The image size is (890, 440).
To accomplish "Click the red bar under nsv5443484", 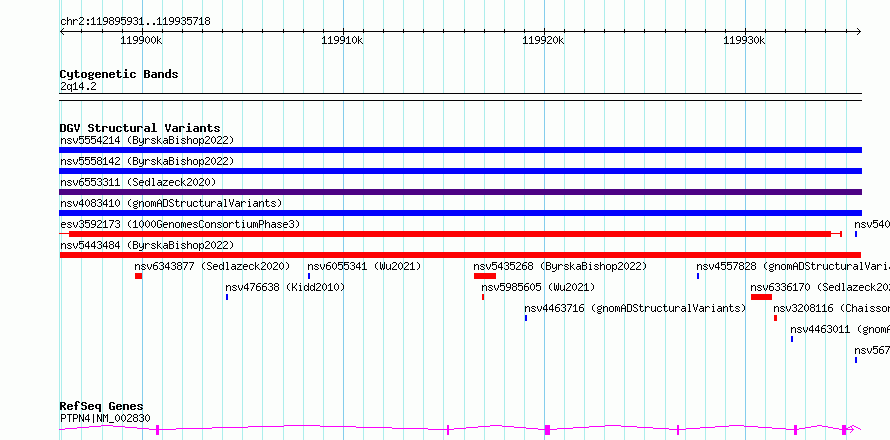I will (460, 255).
